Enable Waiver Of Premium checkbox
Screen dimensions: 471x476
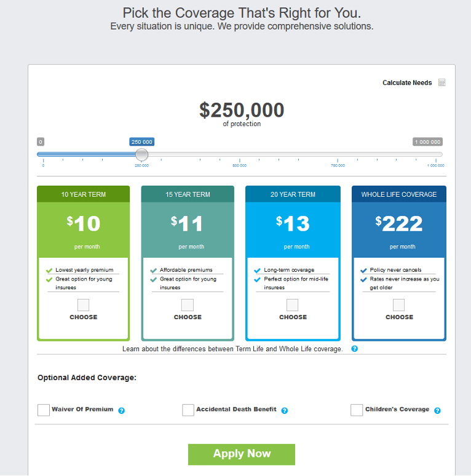tap(44, 410)
